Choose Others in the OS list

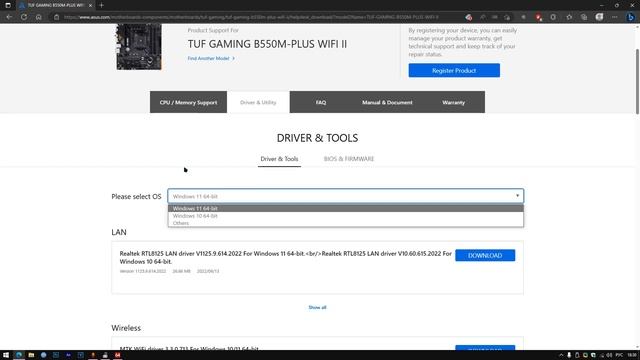[346, 223]
